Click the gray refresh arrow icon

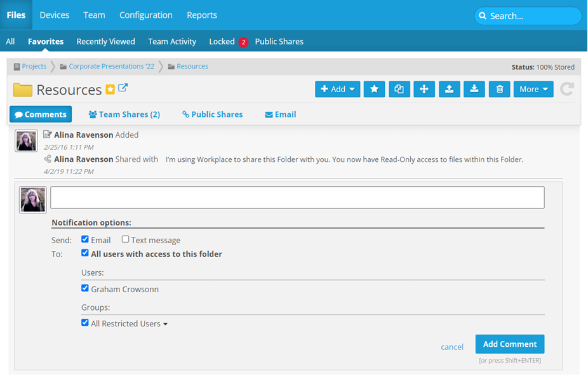(567, 90)
